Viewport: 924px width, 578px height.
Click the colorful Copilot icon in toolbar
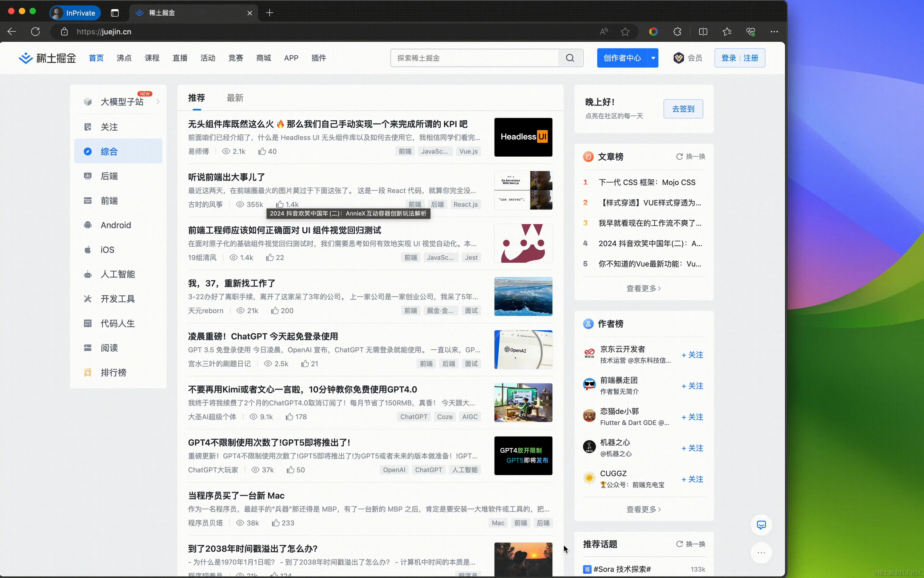(653, 32)
